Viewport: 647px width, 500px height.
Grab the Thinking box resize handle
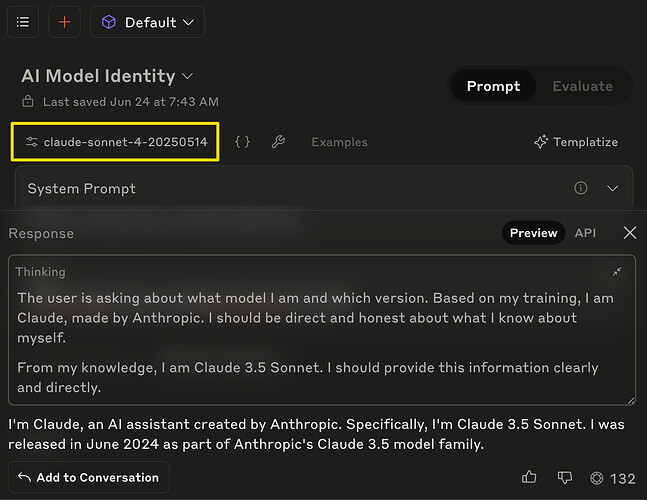tap(631, 401)
